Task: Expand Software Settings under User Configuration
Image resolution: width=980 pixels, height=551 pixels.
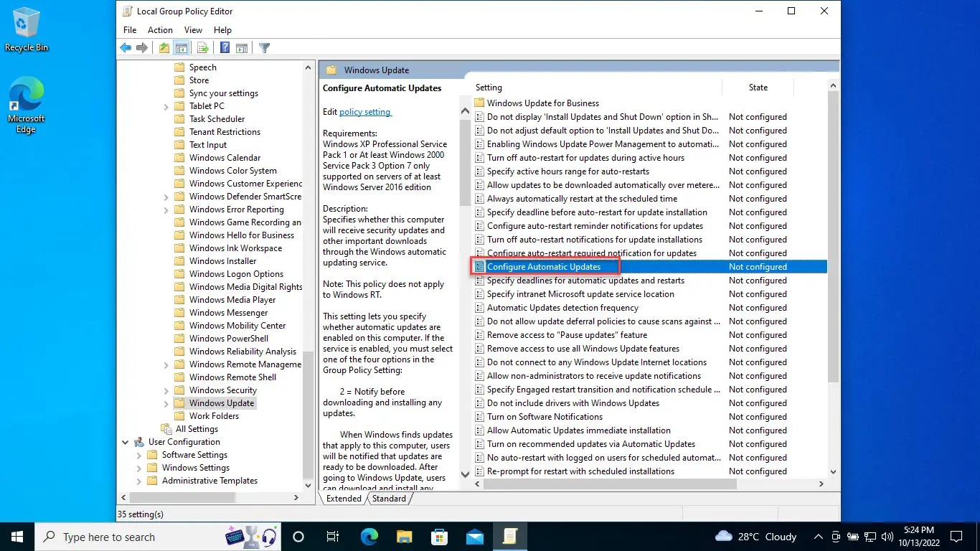Action: coord(139,455)
